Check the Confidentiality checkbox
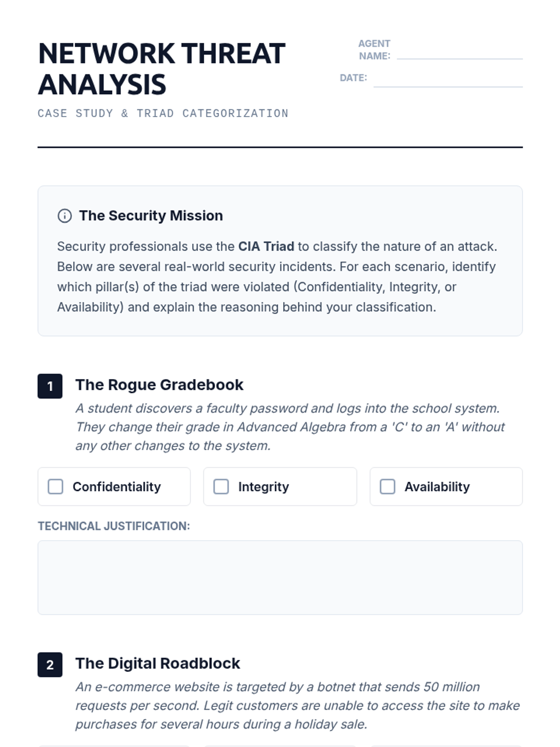 click(56, 486)
